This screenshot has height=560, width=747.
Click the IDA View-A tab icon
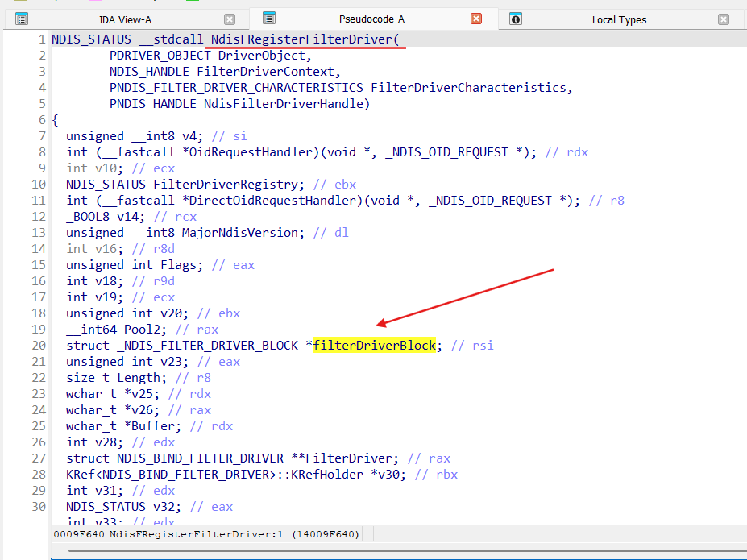(21, 19)
